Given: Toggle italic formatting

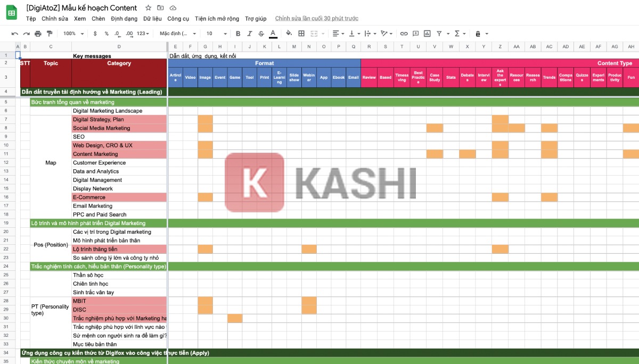Looking at the screenshot, I should point(250,34).
